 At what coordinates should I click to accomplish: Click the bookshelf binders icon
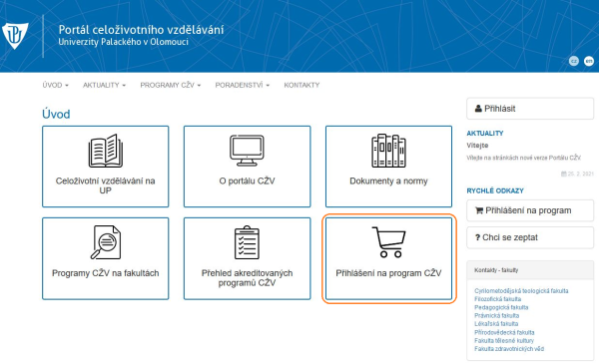pyautogui.click(x=388, y=151)
